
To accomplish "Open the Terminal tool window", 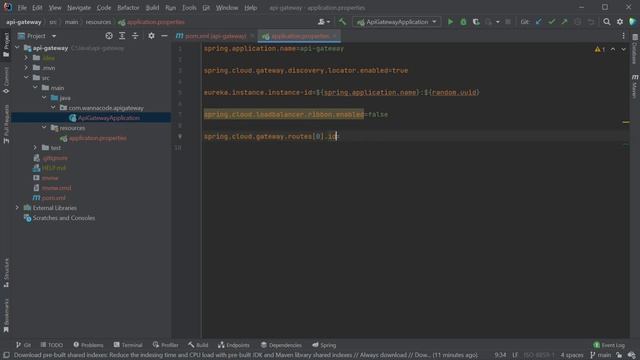I will [x=128, y=345].
